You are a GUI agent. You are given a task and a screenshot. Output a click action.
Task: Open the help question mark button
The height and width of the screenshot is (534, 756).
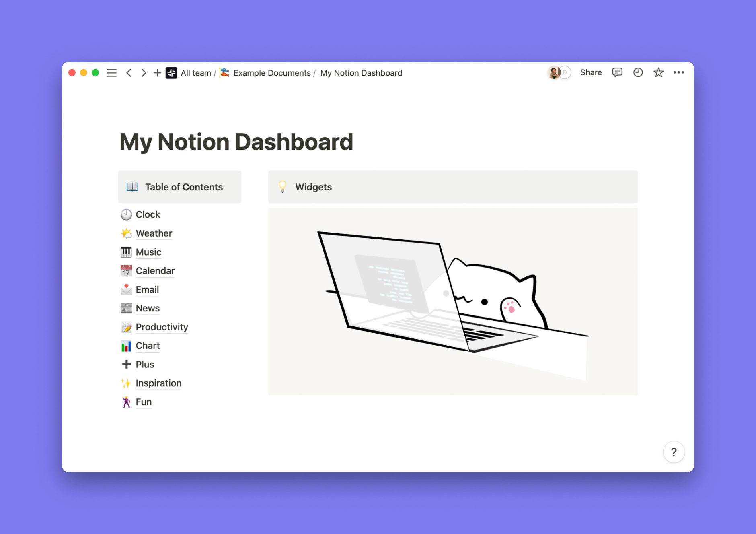point(674,452)
